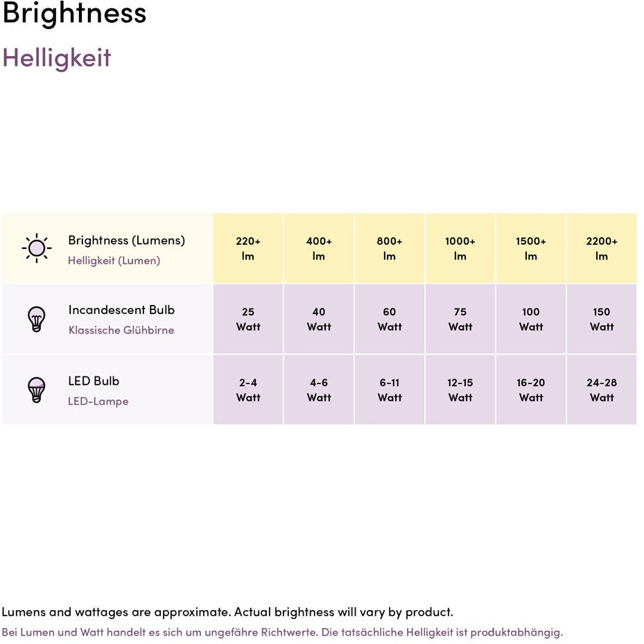Click the incandescent bulb icon
Image resolution: width=644 pixels, height=644 pixels.
point(36,319)
